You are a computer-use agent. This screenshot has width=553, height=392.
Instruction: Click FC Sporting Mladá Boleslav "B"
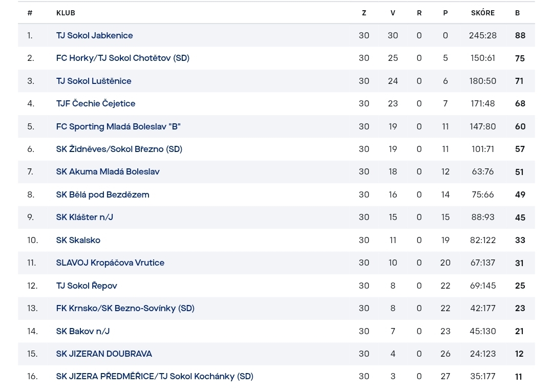pos(118,126)
